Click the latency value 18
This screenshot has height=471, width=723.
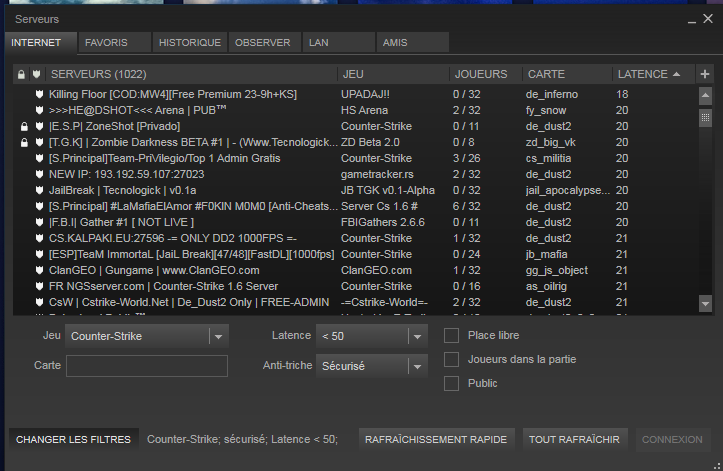click(622, 95)
